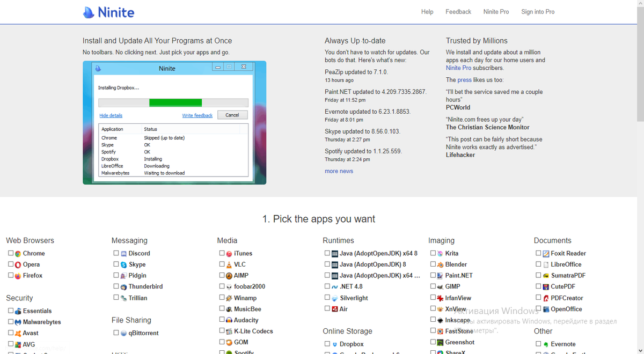Click the Ninite installer demo image
The height and width of the screenshot is (354, 644).
(x=174, y=123)
